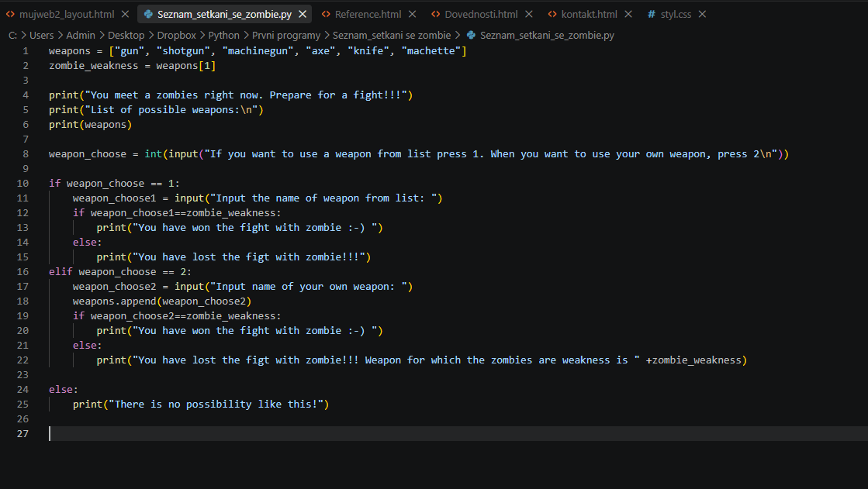Click the Users breadcrumb link
The width and height of the screenshot is (868, 489).
42,36
